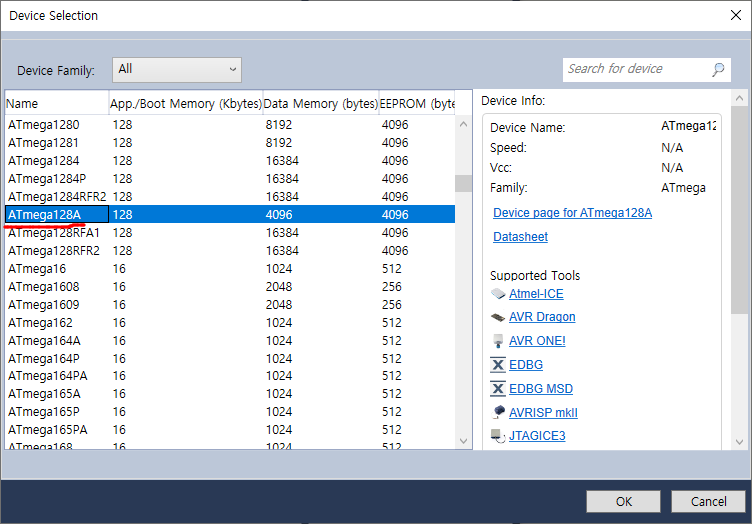
Task: Click the EDBG MSD tool icon
Action: coord(498,389)
